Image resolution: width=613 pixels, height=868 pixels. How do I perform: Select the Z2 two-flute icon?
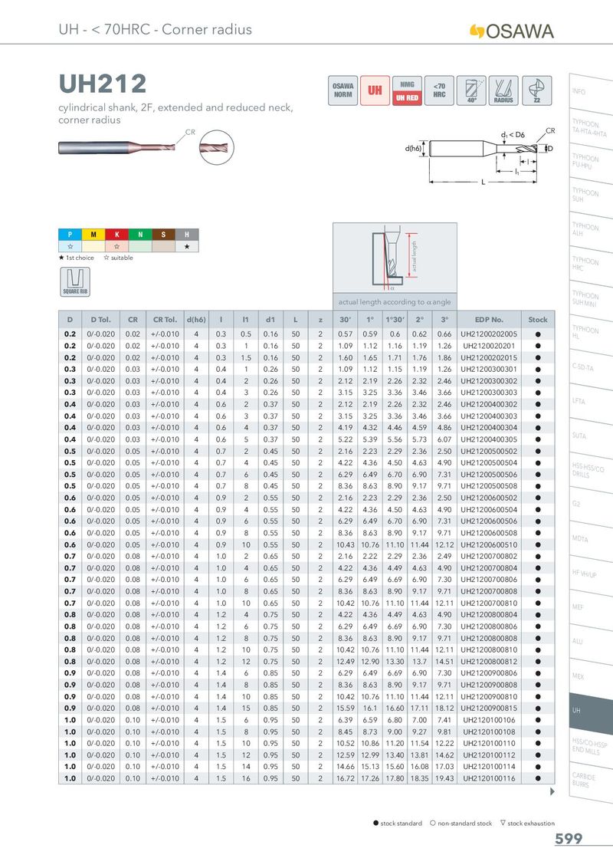(x=536, y=90)
